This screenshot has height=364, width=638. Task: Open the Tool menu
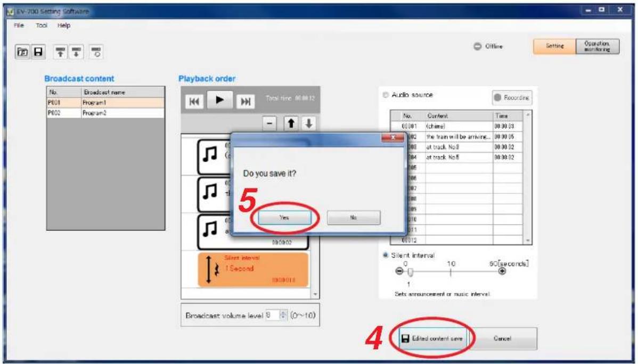[x=42, y=25]
